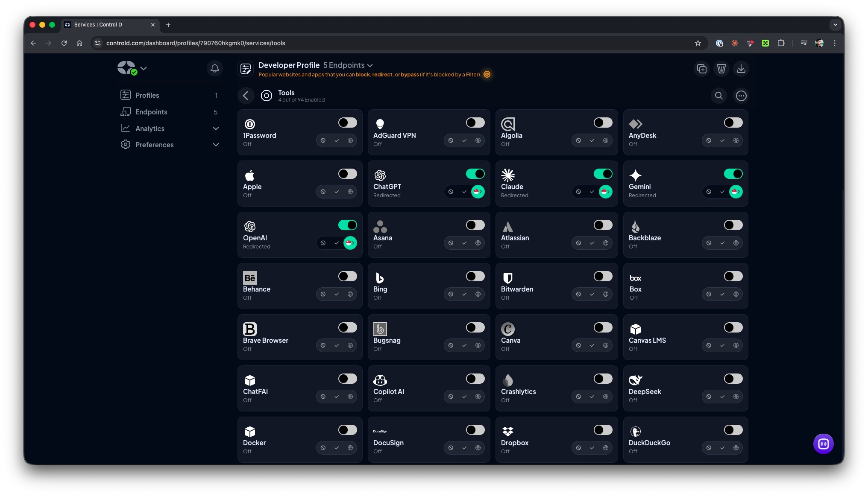Click the browser address bar URL

196,43
